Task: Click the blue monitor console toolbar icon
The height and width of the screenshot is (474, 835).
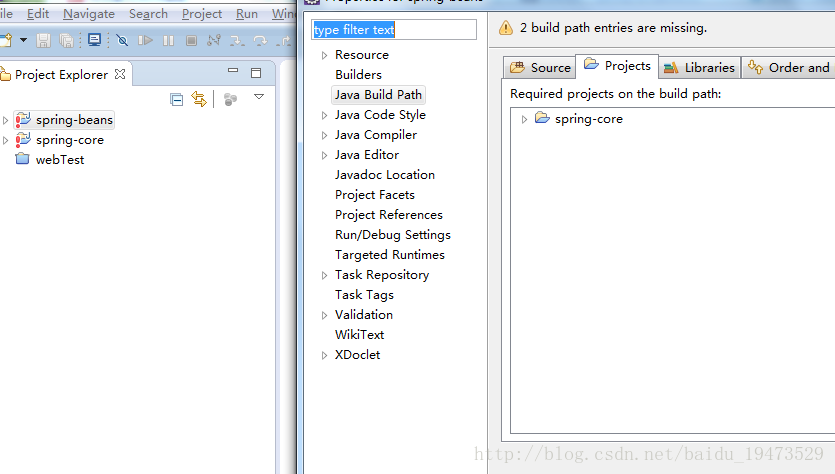Action: [94, 40]
